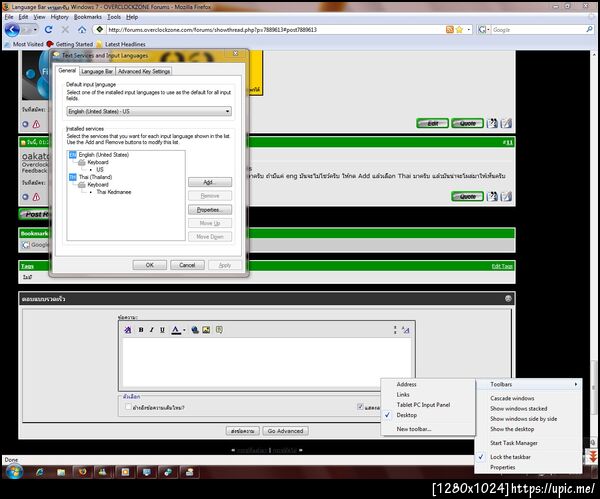Open text color dropdown arrow in editor

184,330
